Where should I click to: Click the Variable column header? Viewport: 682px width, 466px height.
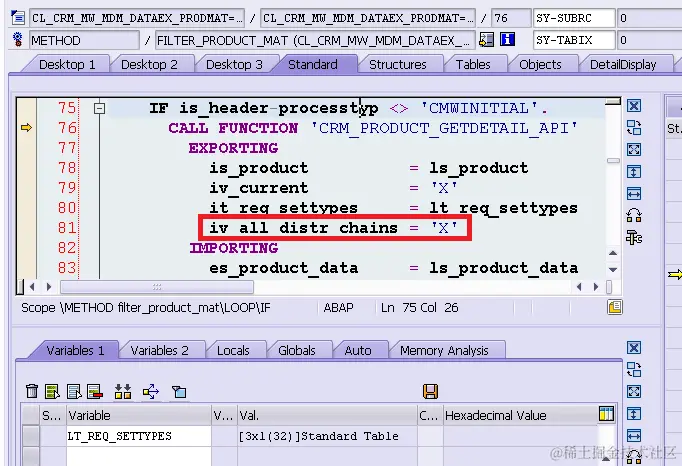click(x=139, y=415)
